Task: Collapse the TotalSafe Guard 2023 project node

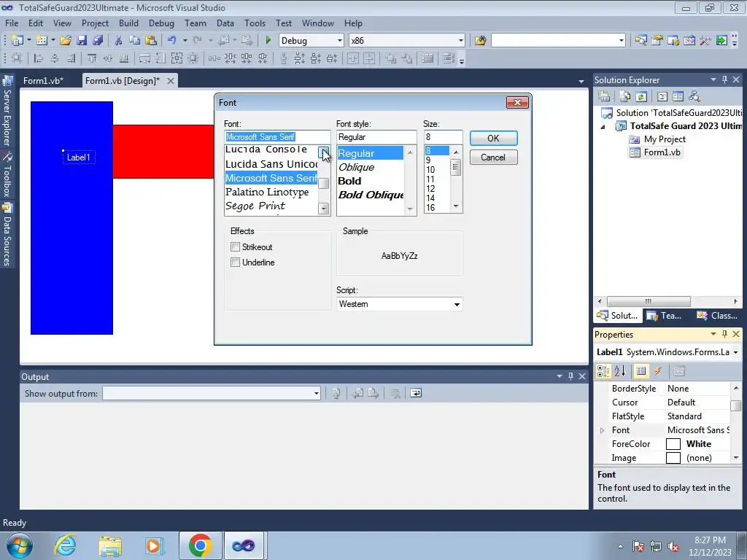Action: pos(603,127)
